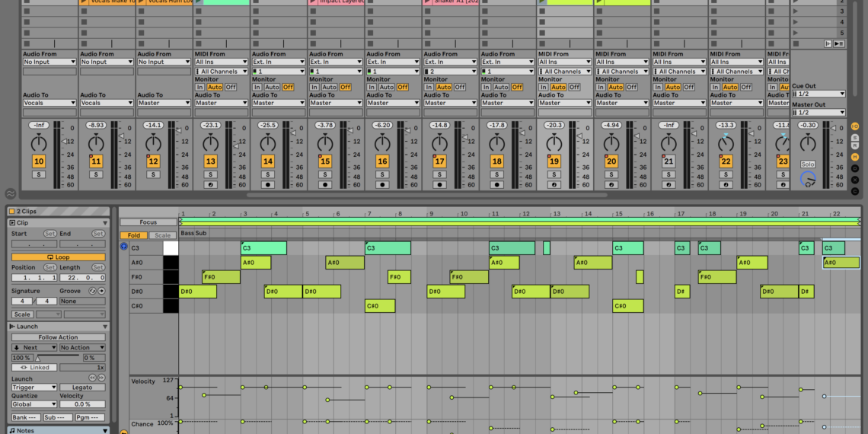The height and width of the screenshot is (434, 868).
Task: Click the headphone preview icon in note editor
Action: pos(124,247)
